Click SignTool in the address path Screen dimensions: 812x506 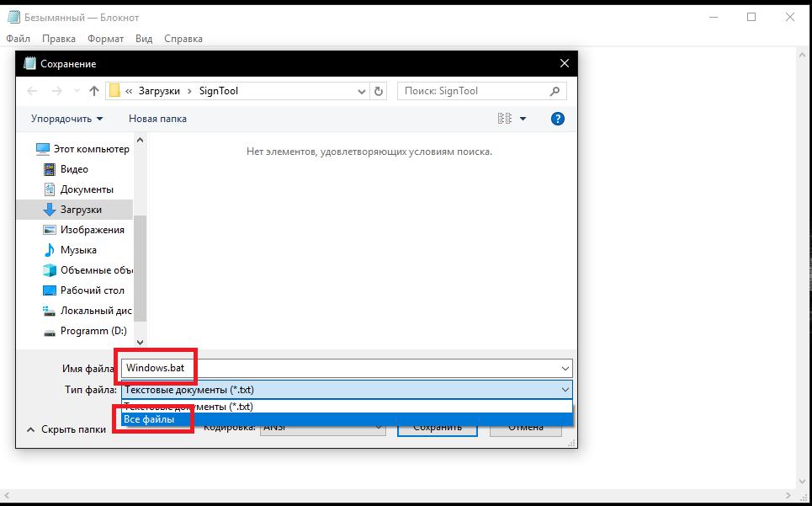coord(219,91)
